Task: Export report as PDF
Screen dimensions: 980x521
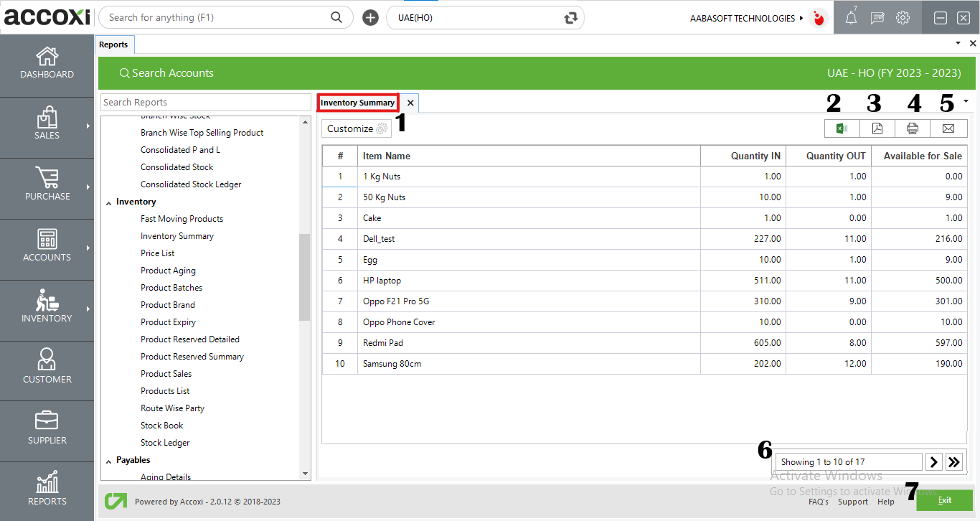Action: coord(877,128)
